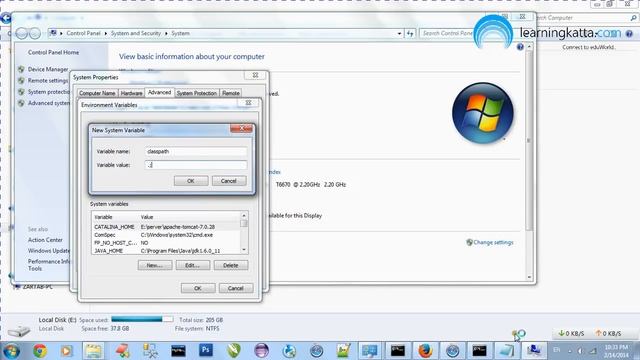Open the File Explorer taskbar icon
Screen dimensions: 640x360
(93, 351)
